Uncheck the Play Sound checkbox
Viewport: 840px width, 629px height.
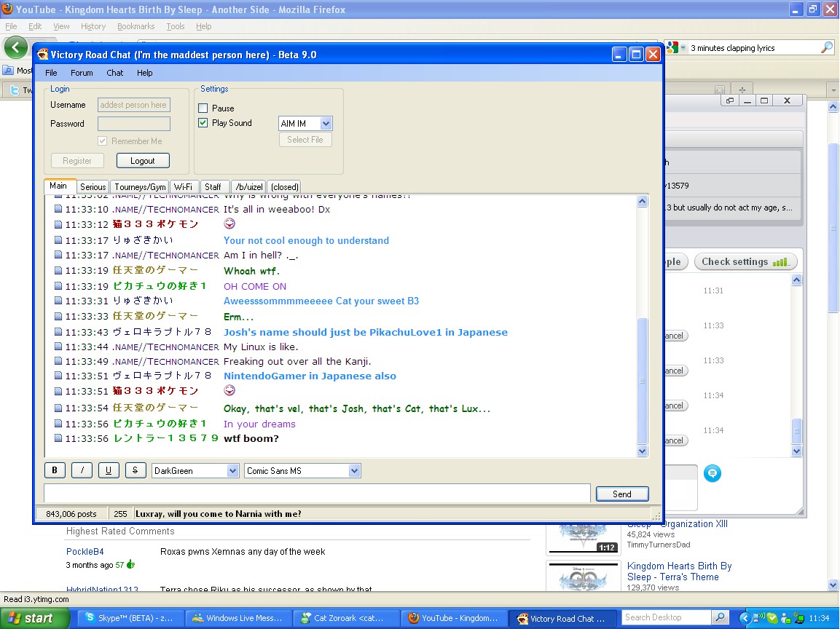(203, 123)
